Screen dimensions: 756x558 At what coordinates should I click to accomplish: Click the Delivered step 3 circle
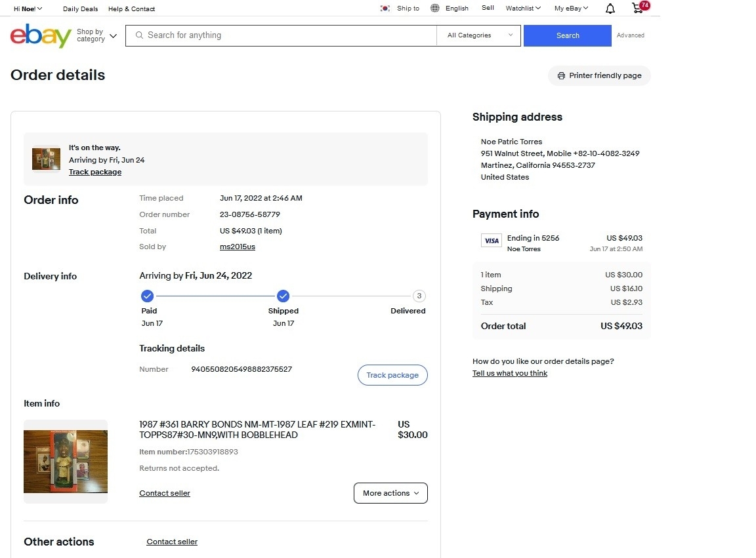pos(419,296)
